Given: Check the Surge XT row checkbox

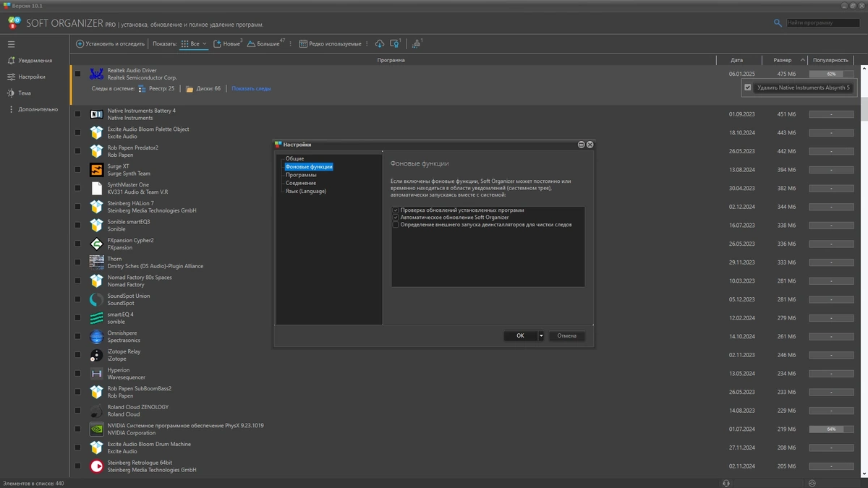Looking at the screenshot, I should click(77, 170).
